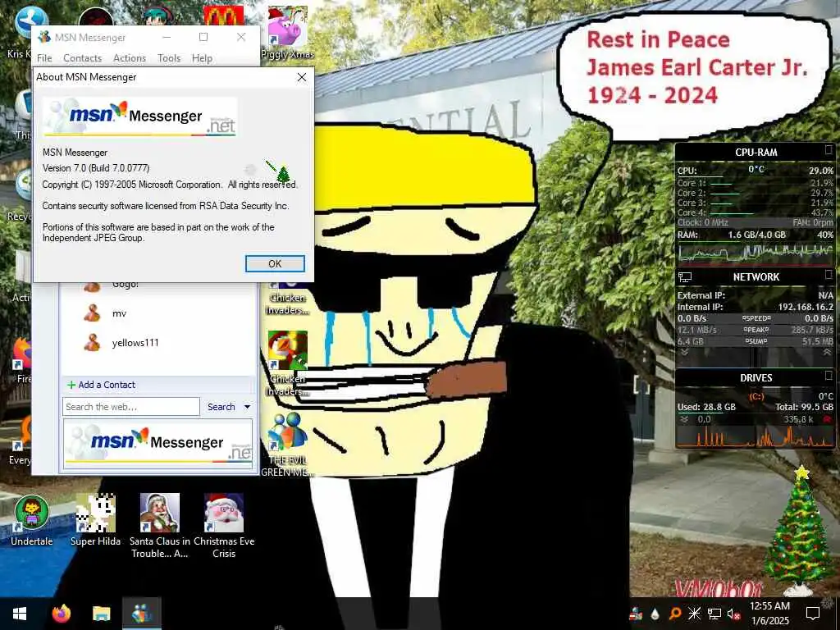
Task: Open the taskbar clock showing 12:55 AM
Action: [769, 614]
